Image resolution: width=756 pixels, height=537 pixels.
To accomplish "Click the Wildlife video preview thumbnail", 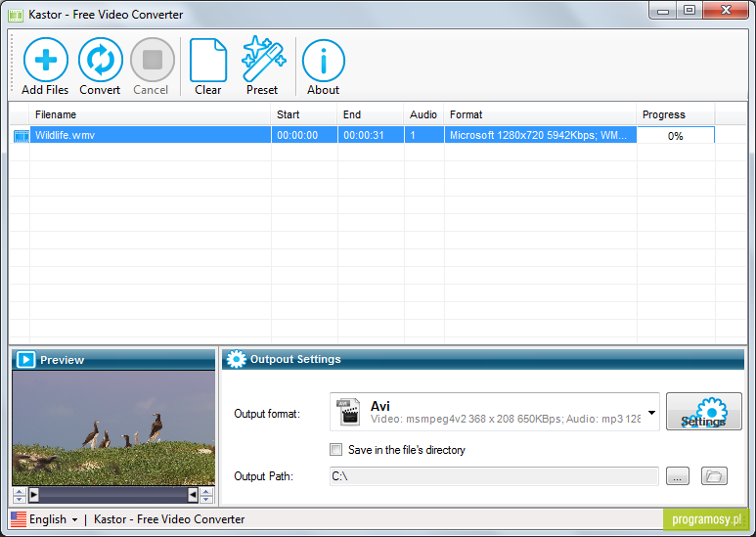I will pos(113,428).
